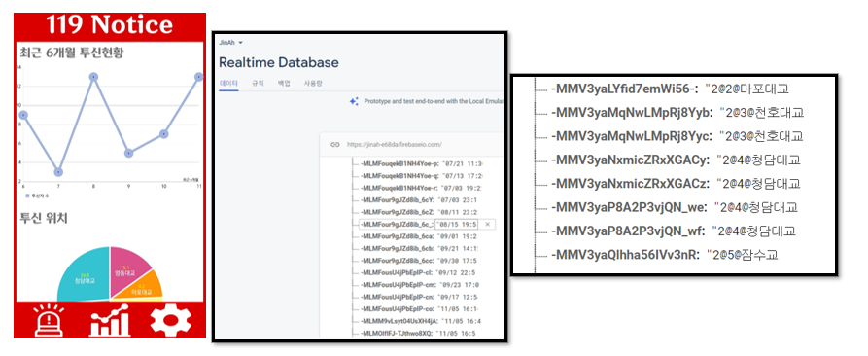Select the -MLMOIfIFJ-TJthwo8XQ row
868x356 pixels.
click(417, 334)
